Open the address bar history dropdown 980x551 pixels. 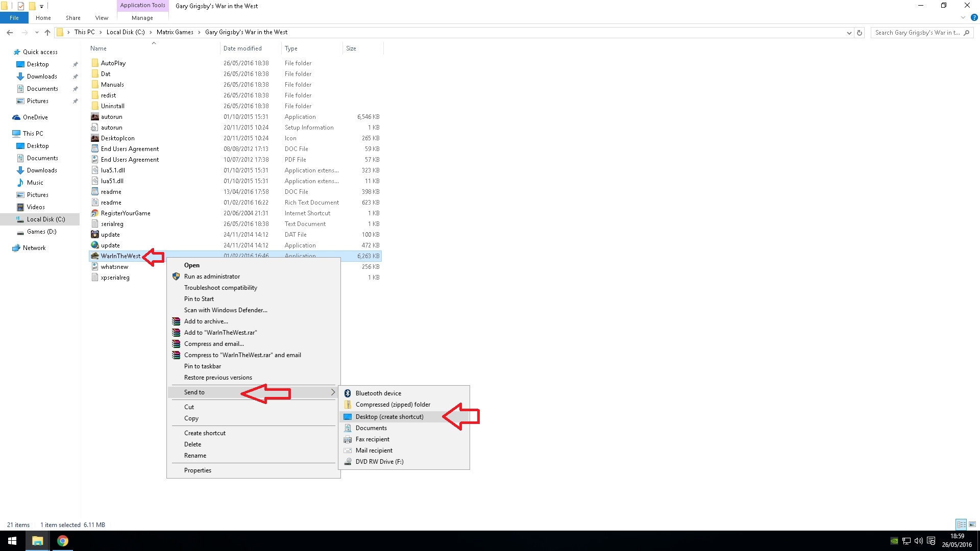pos(849,33)
